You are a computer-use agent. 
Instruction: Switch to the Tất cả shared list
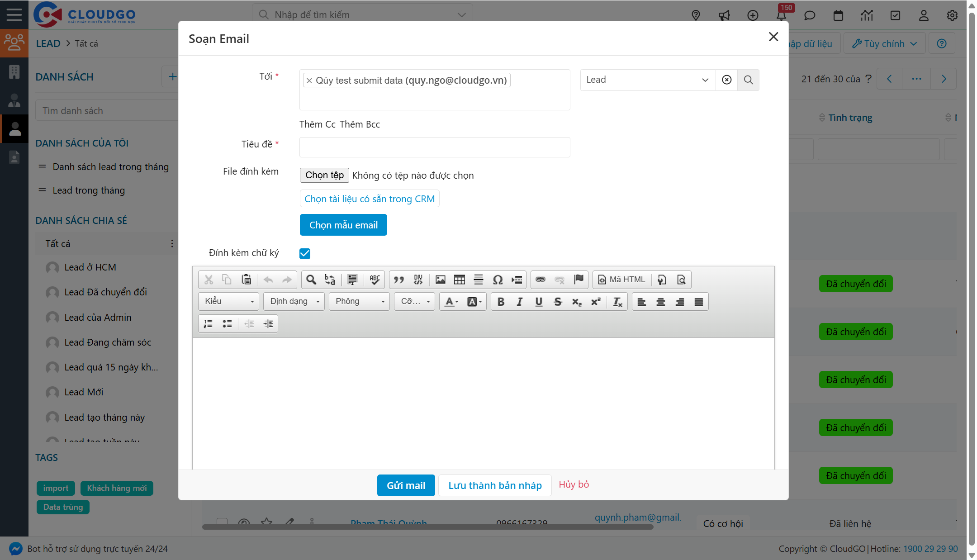[x=57, y=243]
